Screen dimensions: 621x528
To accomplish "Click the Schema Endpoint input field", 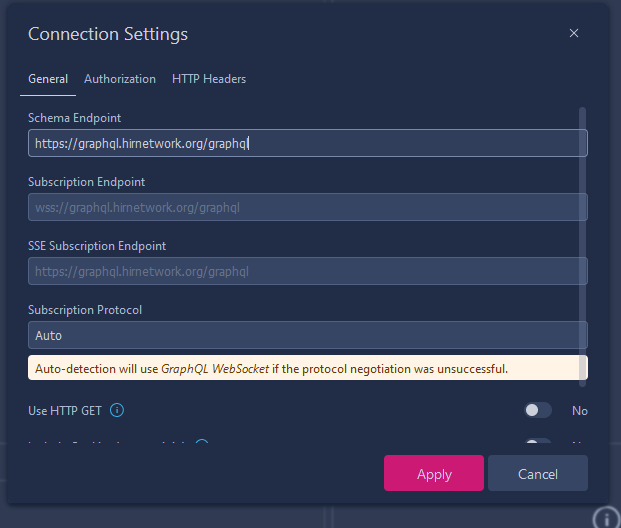I will pos(307,143).
